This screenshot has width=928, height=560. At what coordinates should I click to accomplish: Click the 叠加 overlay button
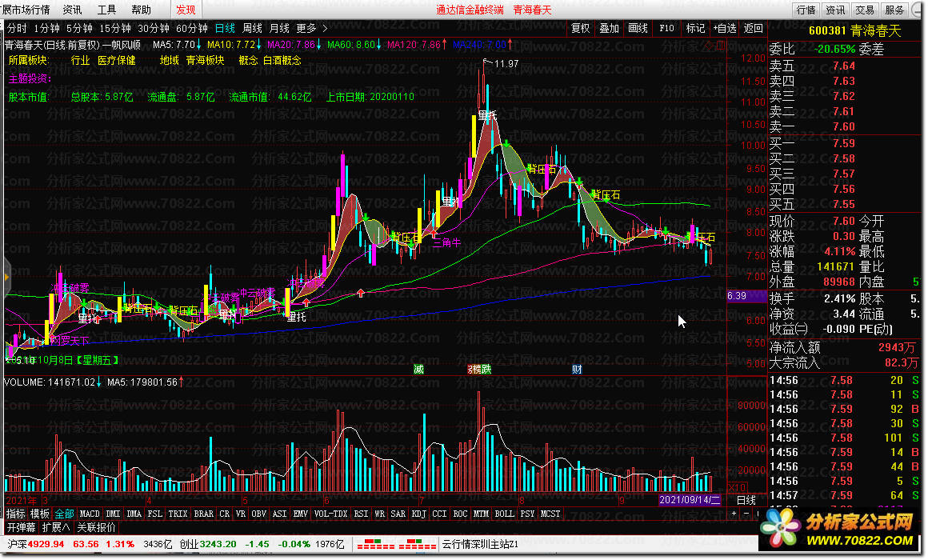pos(609,28)
